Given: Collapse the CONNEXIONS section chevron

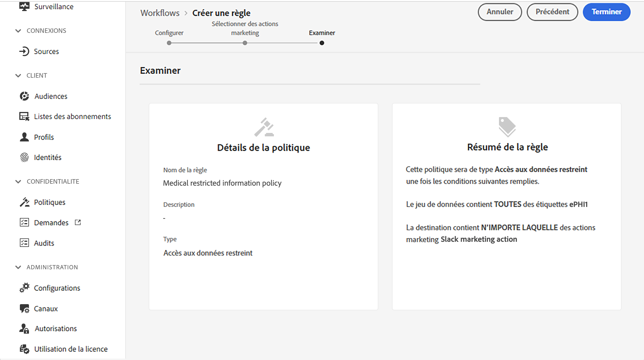Looking at the screenshot, I should click(18, 31).
